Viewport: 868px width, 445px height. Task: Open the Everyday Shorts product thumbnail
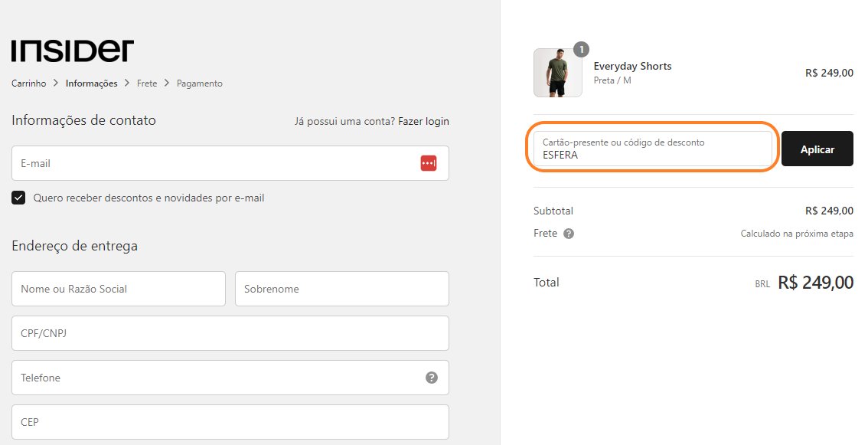coord(557,73)
